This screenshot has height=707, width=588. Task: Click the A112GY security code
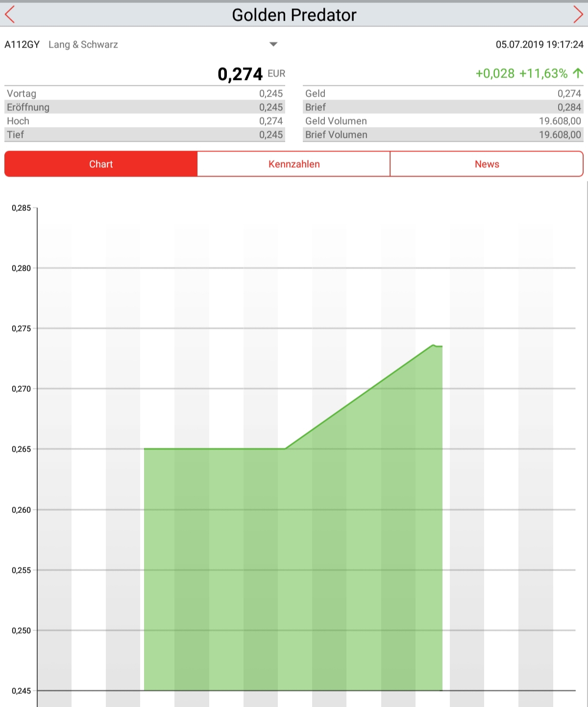(x=22, y=45)
